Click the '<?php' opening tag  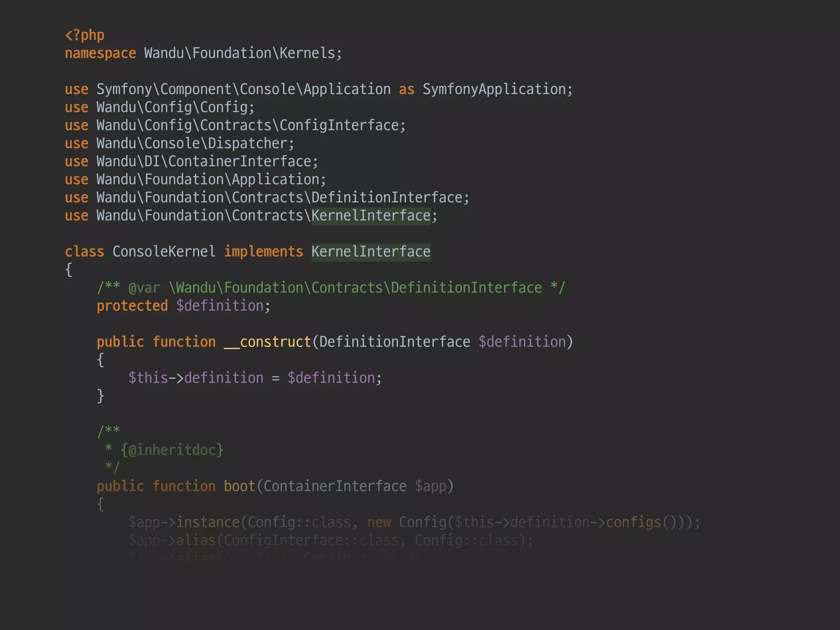[x=84, y=35]
